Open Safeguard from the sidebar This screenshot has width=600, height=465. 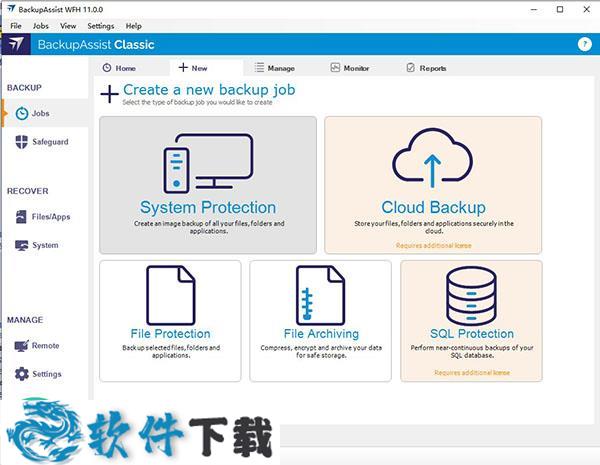(x=50, y=142)
